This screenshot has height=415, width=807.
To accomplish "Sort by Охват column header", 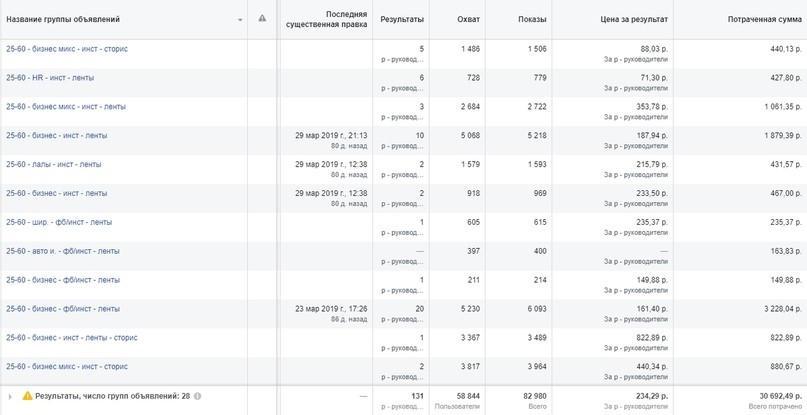I will point(468,20).
